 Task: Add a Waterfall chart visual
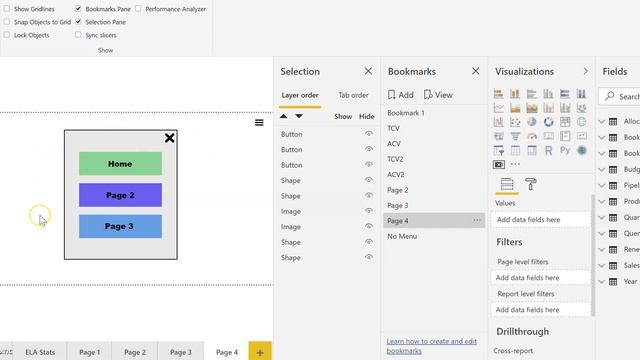tap(498, 122)
